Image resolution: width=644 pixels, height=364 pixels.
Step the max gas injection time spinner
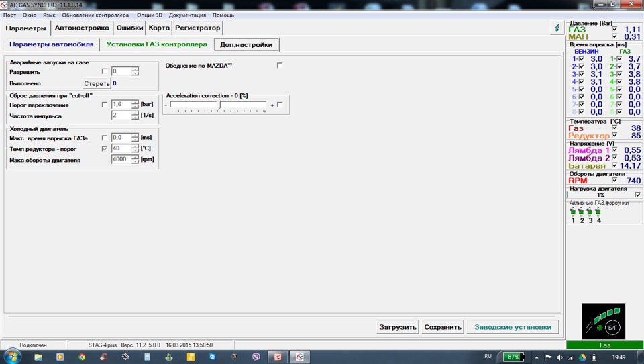pyautogui.click(x=135, y=138)
